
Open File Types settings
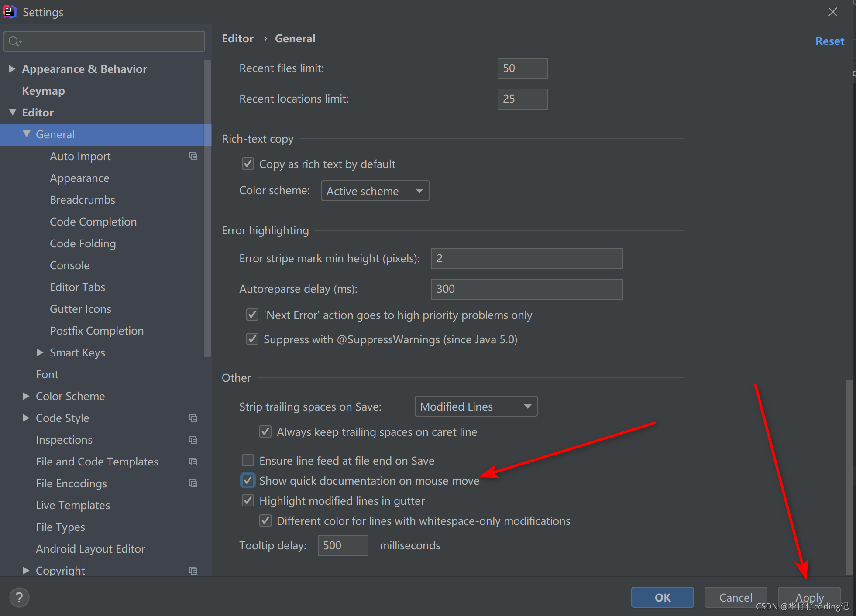click(x=60, y=527)
